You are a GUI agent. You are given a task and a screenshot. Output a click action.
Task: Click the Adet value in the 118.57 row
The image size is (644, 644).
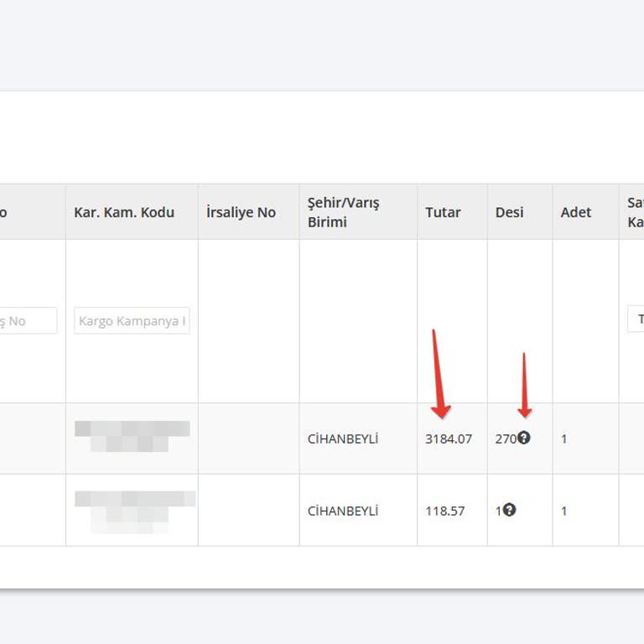click(564, 511)
